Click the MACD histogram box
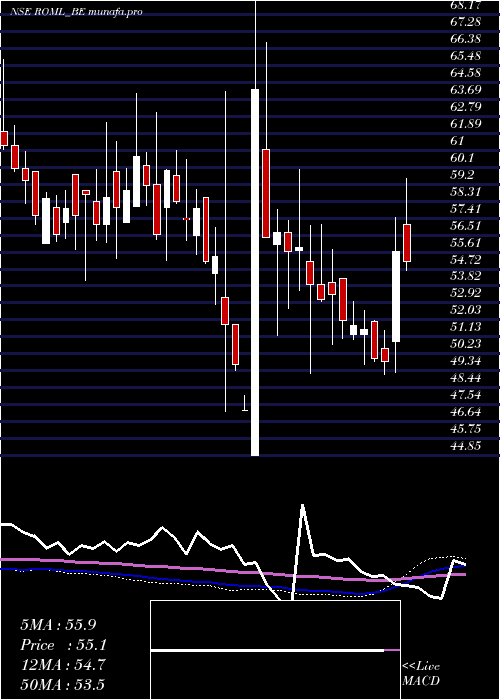 pyautogui.click(x=275, y=650)
